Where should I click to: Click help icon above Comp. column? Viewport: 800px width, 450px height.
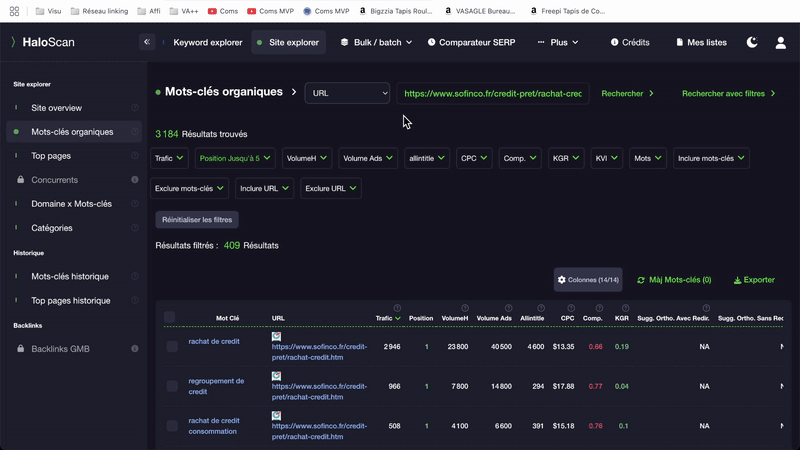(x=599, y=308)
